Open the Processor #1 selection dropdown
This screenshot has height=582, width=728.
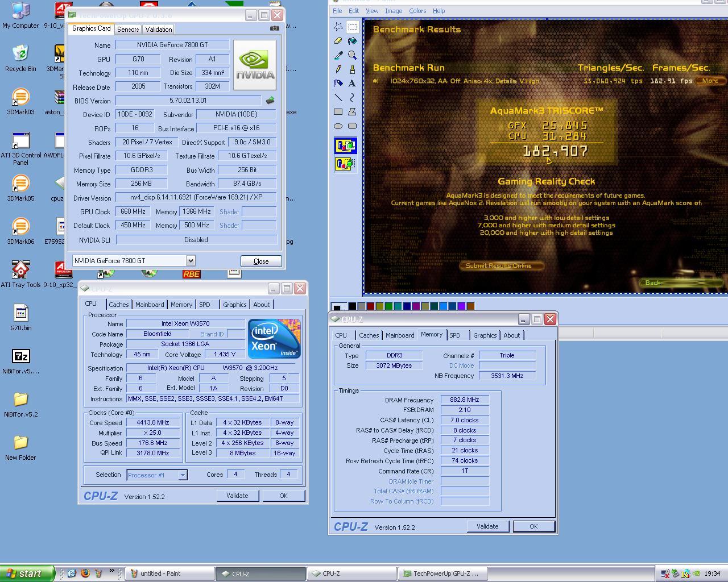pos(183,475)
